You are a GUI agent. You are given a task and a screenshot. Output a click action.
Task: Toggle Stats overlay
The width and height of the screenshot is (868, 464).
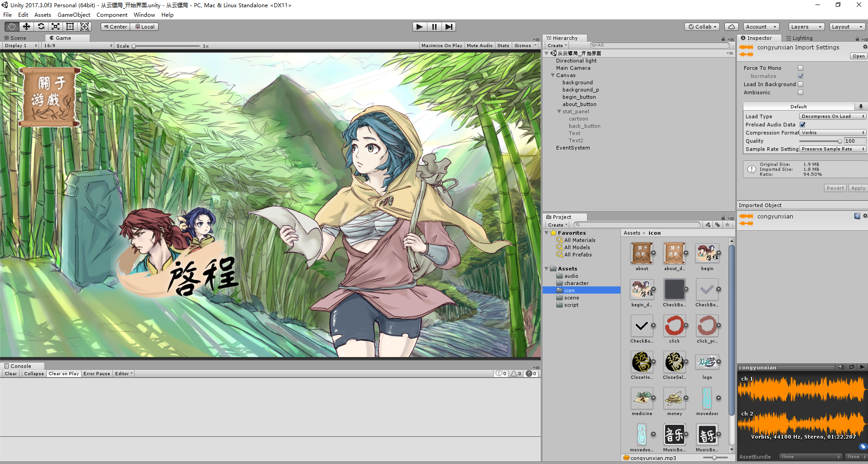[x=503, y=45]
